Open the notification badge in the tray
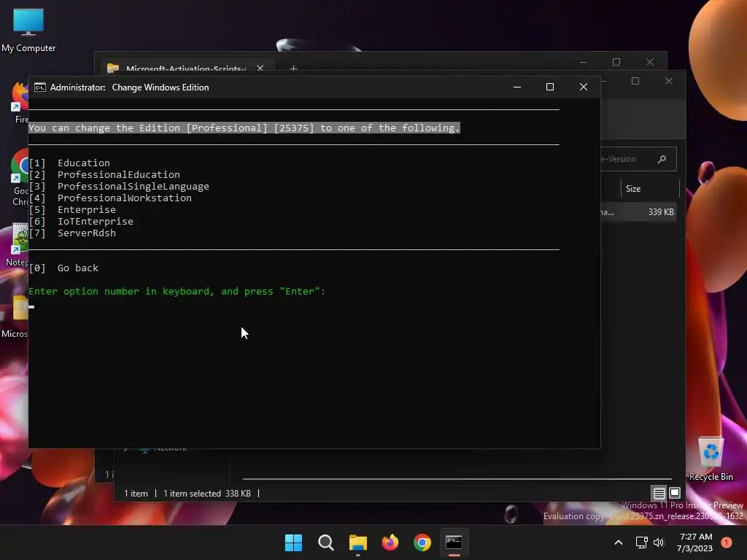This screenshot has height=560, width=747. click(x=726, y=542)
